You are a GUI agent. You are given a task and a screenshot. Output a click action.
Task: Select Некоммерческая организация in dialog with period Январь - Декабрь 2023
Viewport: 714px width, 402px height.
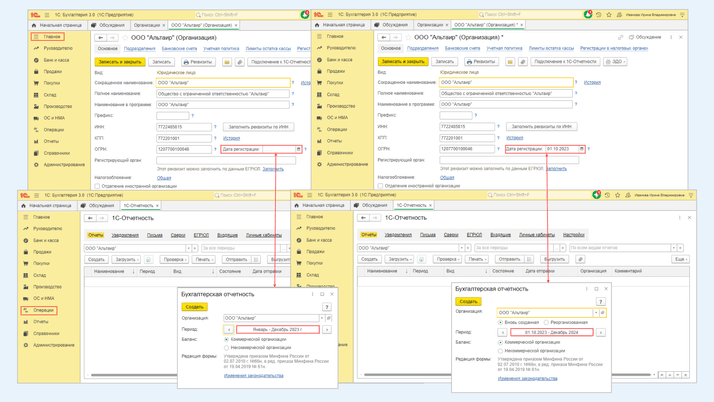click(x=227, y=348)
